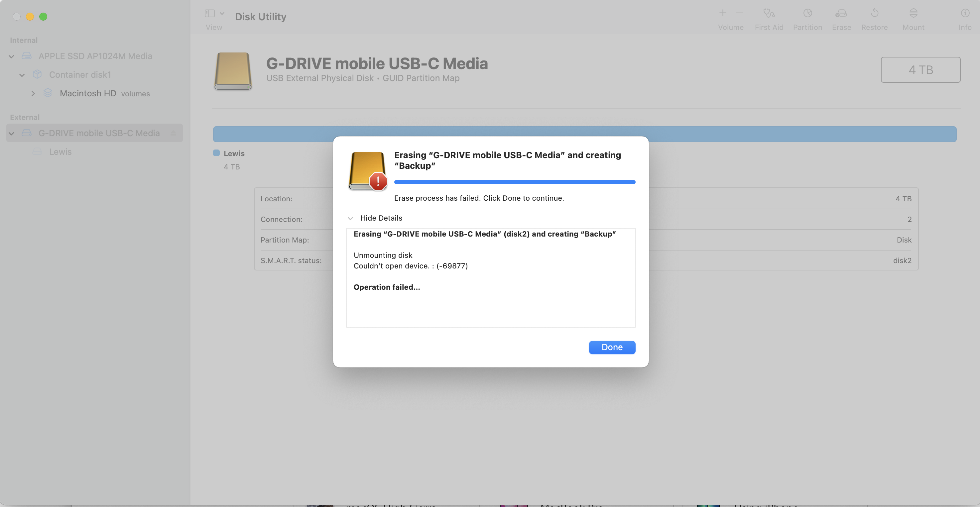
Task: Eject G-DRIVE via sidebar eject icon
Action: click(x=173, y=133)
